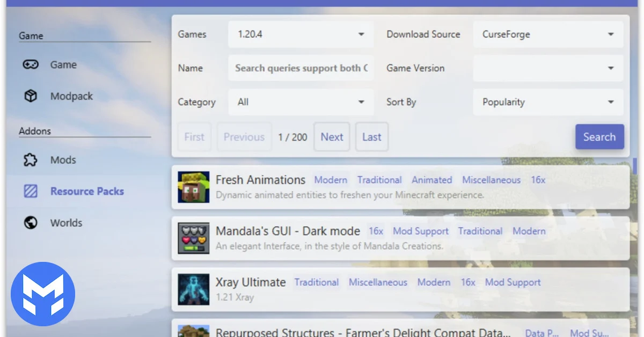Click the Previous page button
The height and width of the screenshot is (337, 644).
(244, 137)
